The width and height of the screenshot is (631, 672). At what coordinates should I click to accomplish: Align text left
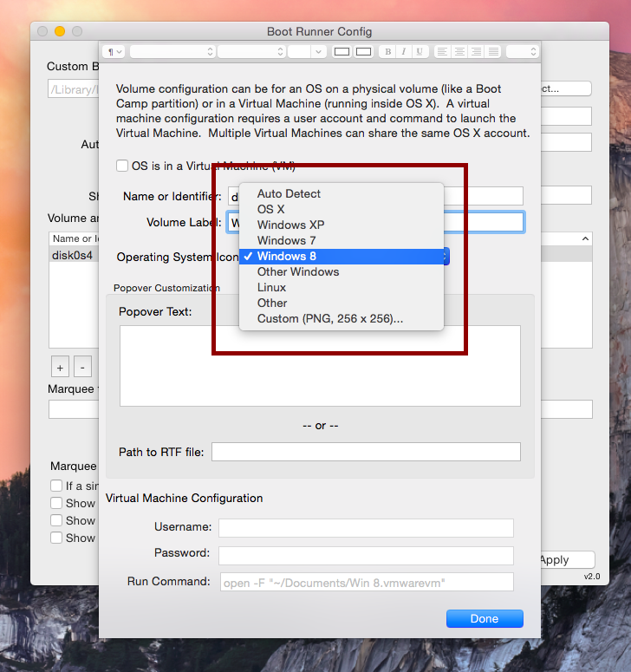[443, 52]
